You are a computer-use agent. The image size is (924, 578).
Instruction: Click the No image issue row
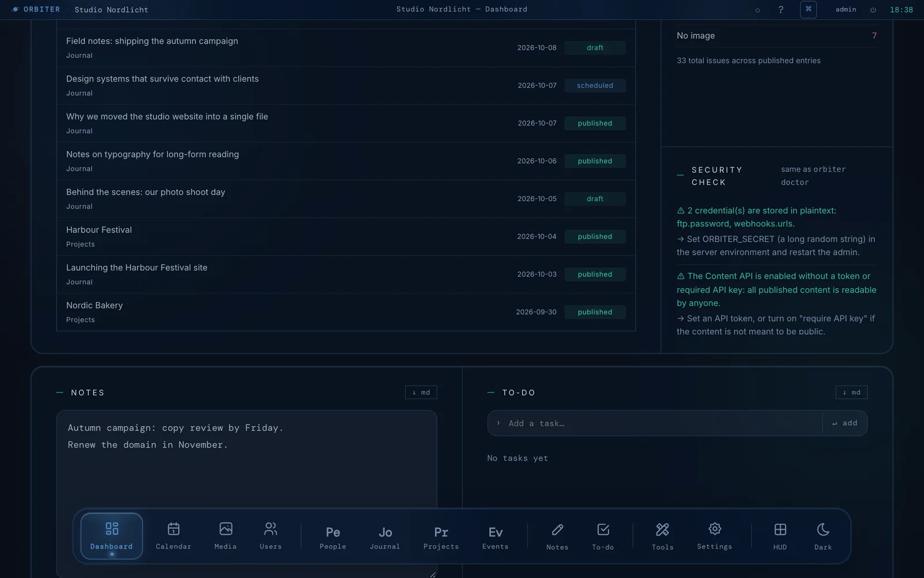[x=777, y=36]
